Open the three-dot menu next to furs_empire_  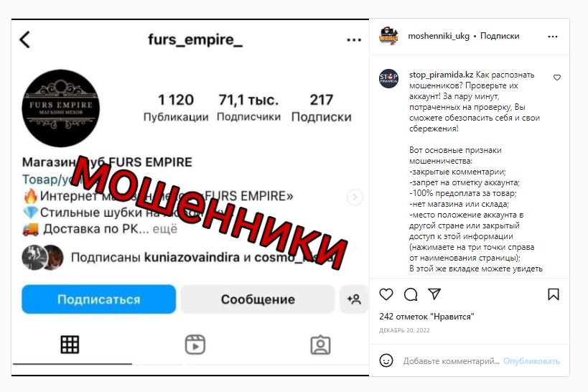[354, 39]
